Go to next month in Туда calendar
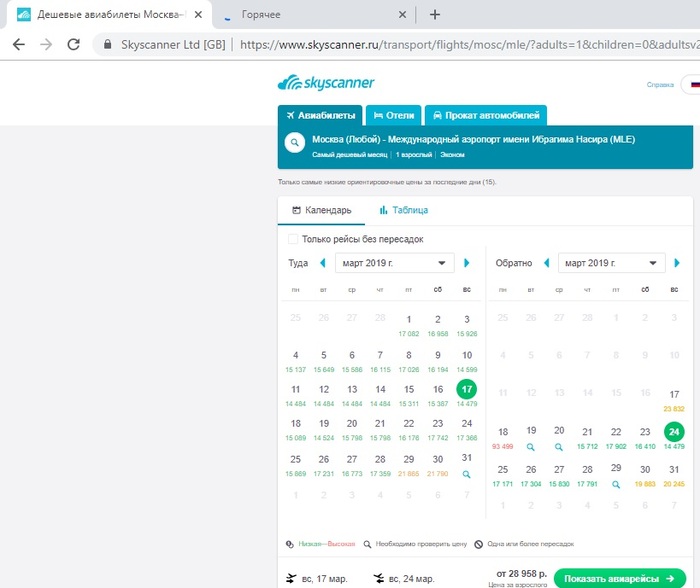Image resolution: width=700 pixels, height=588 pixels. click(x=466, y=263)
